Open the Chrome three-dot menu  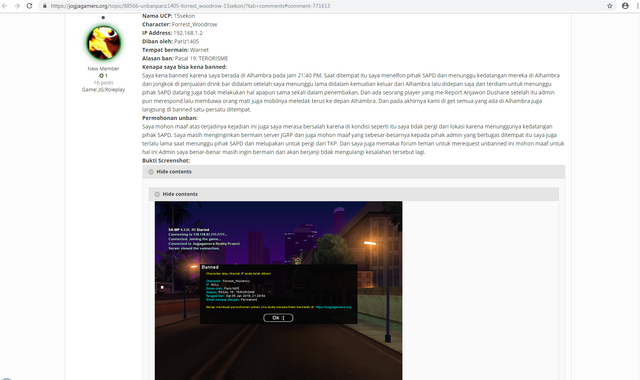click(x=638, y=6)
